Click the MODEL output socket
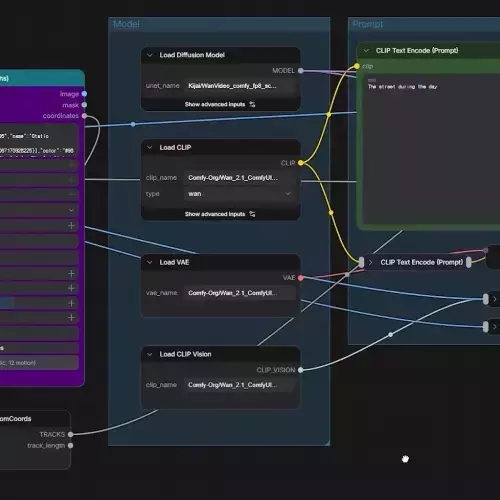Viewport: 500px width, 500px height. point(301,71)
